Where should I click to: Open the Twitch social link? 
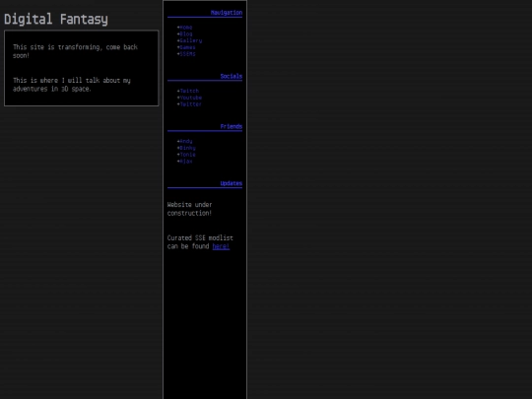point(189,91)
